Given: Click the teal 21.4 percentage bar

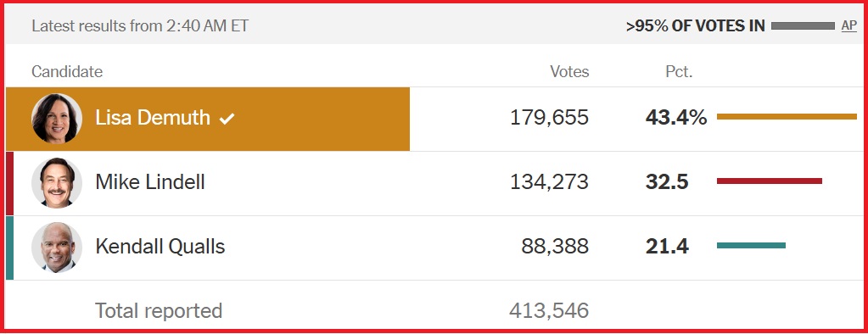Looking at the screenshot, I should coord(751,245).
